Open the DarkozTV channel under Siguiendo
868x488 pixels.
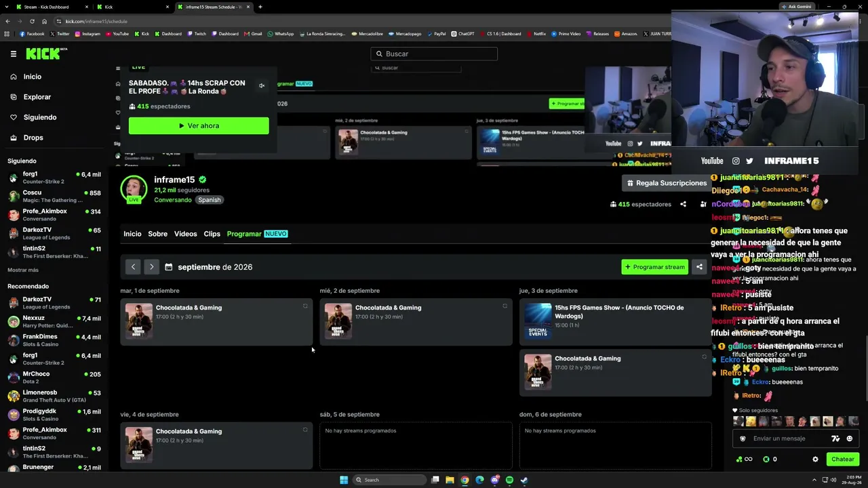[54, 233]
